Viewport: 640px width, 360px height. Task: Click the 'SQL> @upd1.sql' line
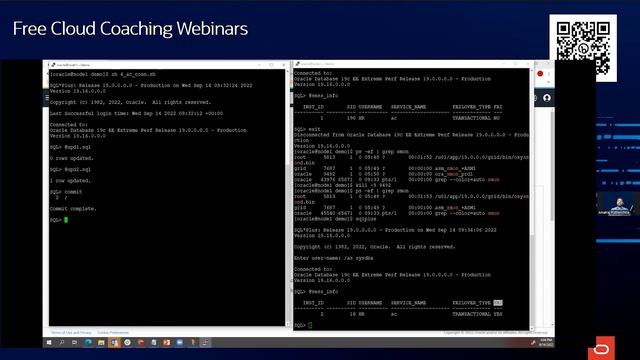coord(70,147)
